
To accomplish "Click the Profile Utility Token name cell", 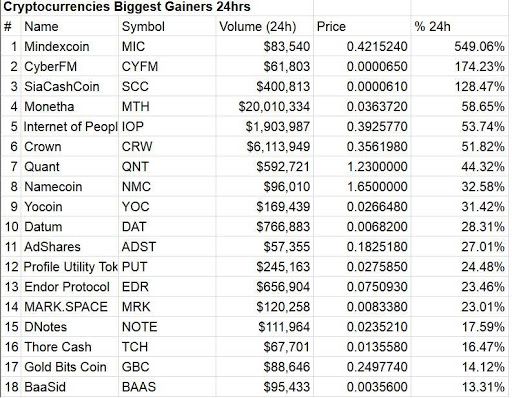I will coord(70,267).
